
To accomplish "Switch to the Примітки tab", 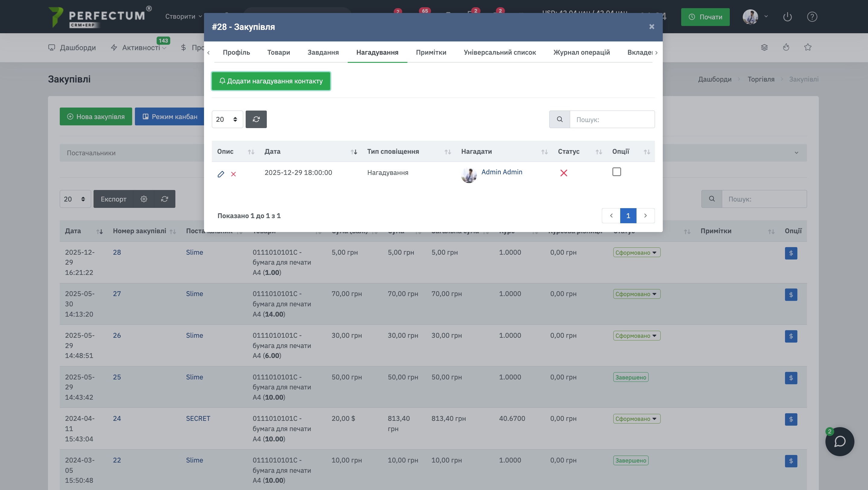I will click(x=431, y=52).
